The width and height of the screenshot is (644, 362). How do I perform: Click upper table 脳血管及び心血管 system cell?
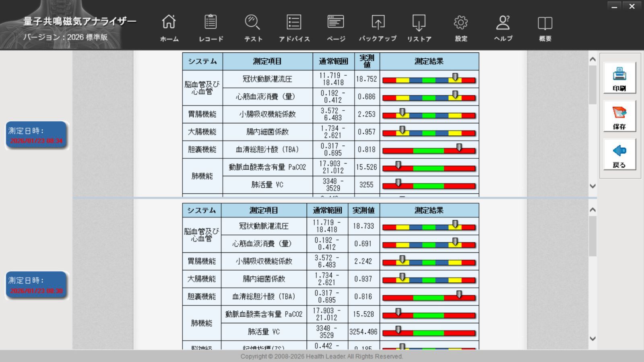(202, 88)
